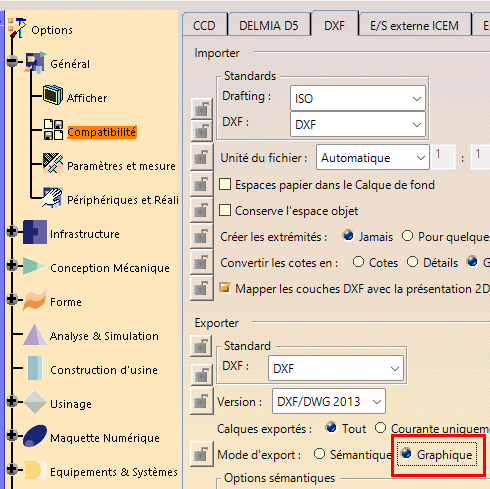This screenshot has height=489, width=490.
Task: Check Conserve l'espace objet option
Action: pos(225,210)
